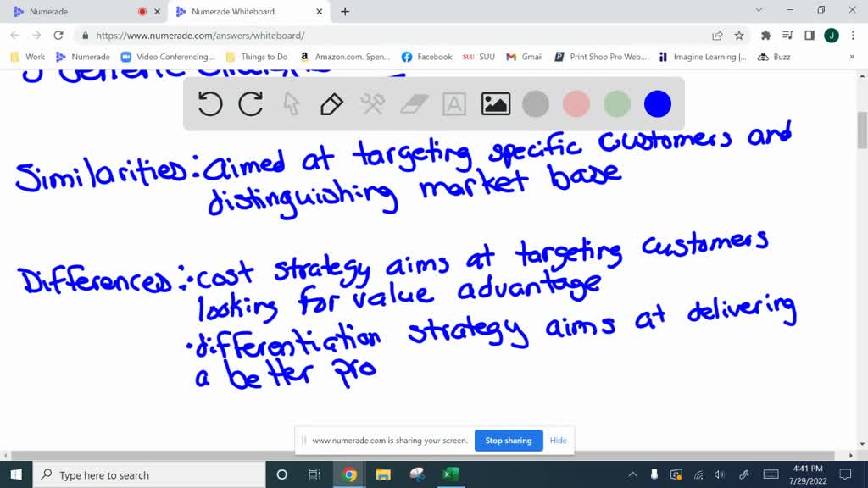Insert an image onto the whiteboard
Viewport: 868px width, 488px height.
(495, 104)
